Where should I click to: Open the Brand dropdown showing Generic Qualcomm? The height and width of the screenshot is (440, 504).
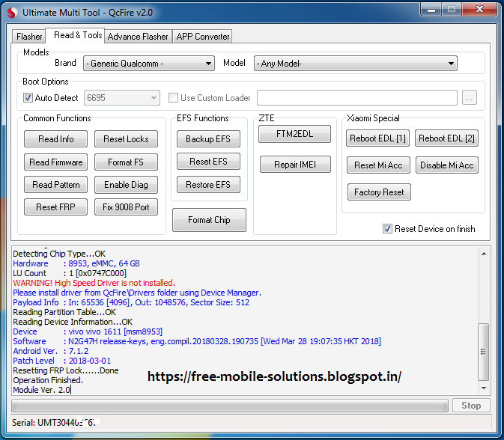pos(149,64)
